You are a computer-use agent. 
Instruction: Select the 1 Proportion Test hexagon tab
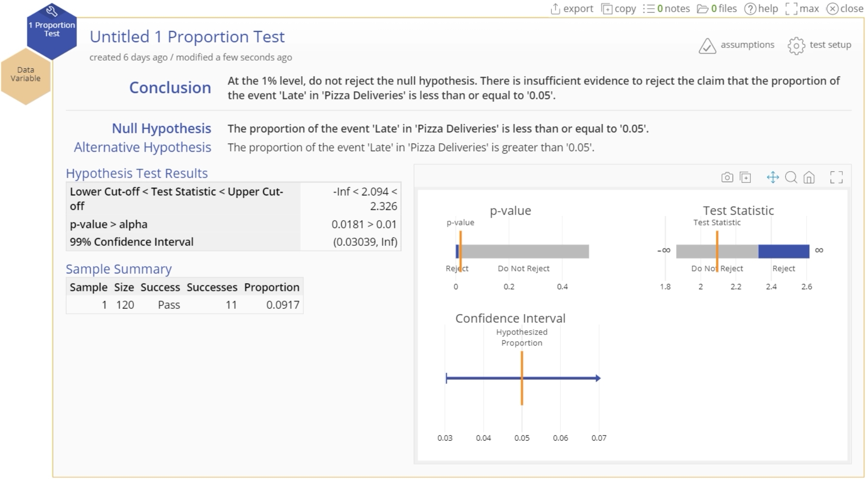52,30
